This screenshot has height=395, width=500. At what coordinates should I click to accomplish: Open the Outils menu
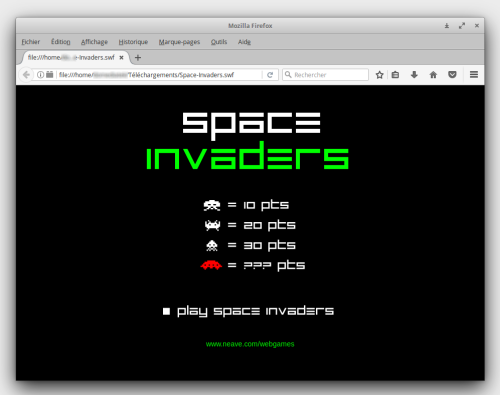tap(219, 42)
